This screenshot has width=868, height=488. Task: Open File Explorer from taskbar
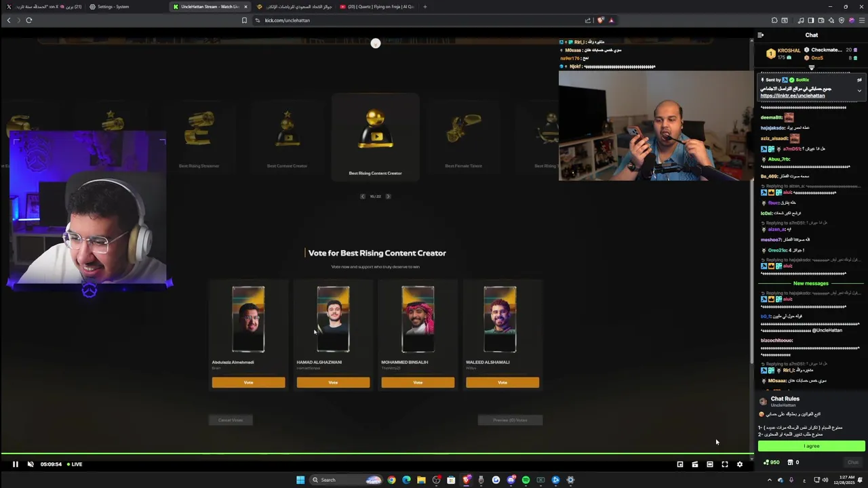pos(421,480)
